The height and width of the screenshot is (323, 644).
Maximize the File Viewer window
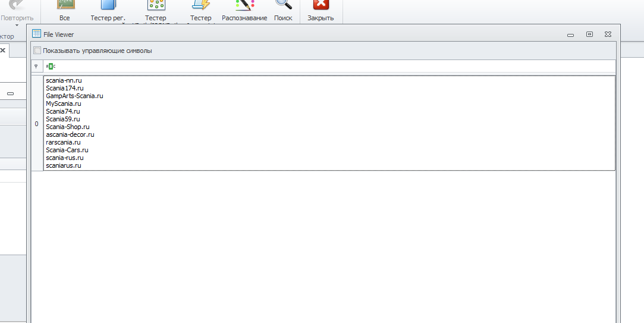[x=589, y=35]
